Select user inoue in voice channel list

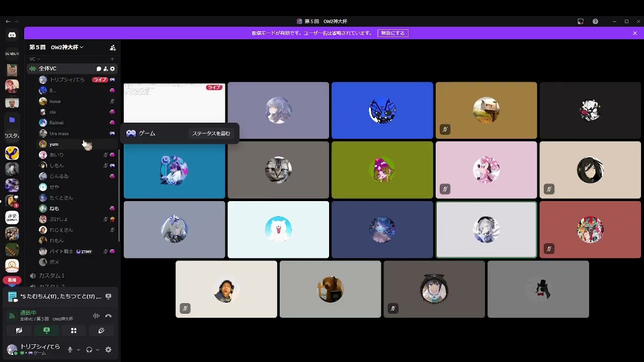[x=77, y=101]
